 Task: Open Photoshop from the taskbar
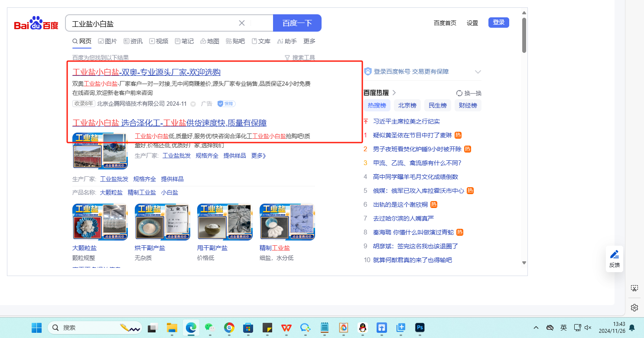pos(420,328)
